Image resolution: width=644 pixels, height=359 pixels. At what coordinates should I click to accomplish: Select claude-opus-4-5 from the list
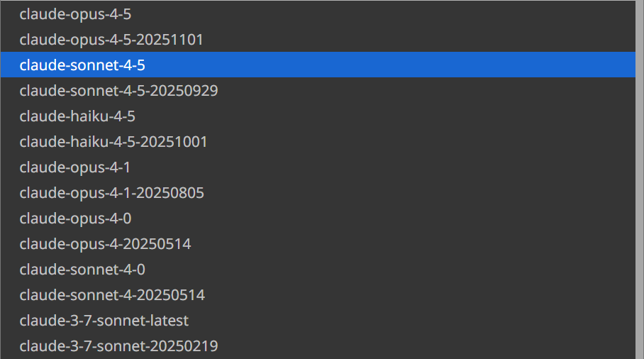tap(75, 13)
